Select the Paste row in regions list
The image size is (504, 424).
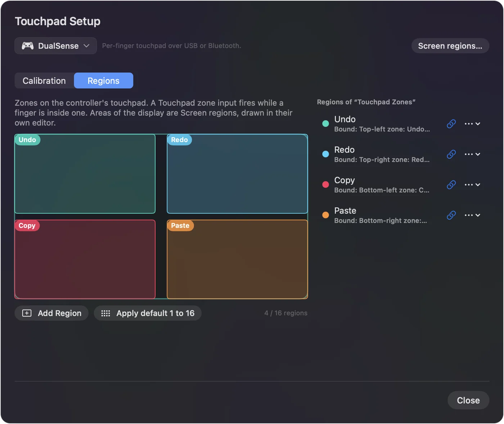(x=403, y=215)
